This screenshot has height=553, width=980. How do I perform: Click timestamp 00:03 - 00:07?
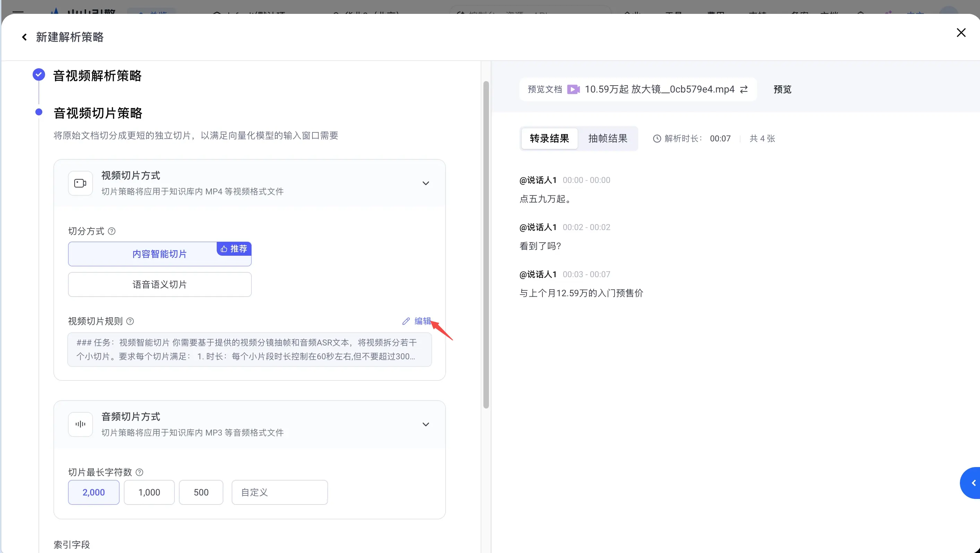[x=586, y=274]
